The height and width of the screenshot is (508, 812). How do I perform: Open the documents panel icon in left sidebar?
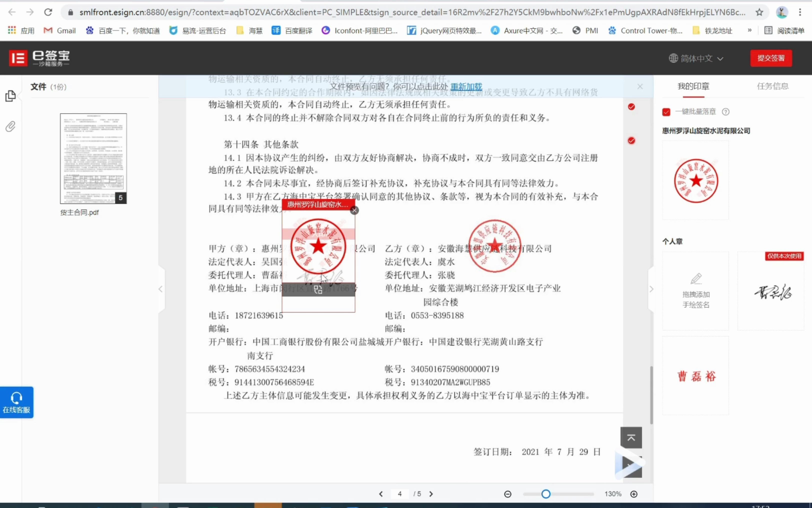[10, 96]
